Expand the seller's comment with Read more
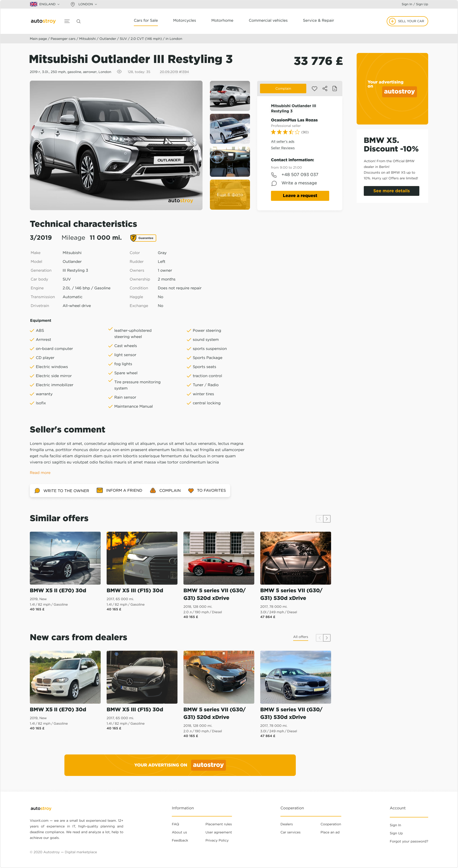Viewport: 458px width, 868px height. click(x=40, y=473)
